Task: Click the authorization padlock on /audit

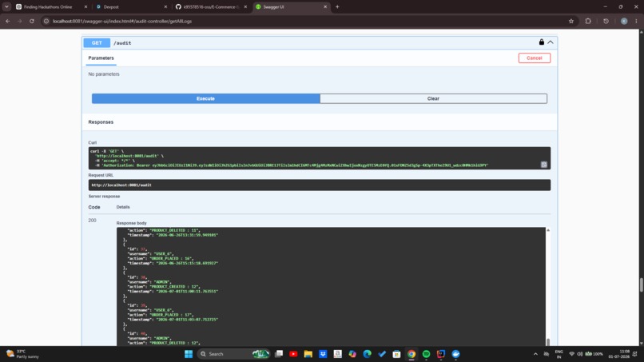Action: point(541,42)
